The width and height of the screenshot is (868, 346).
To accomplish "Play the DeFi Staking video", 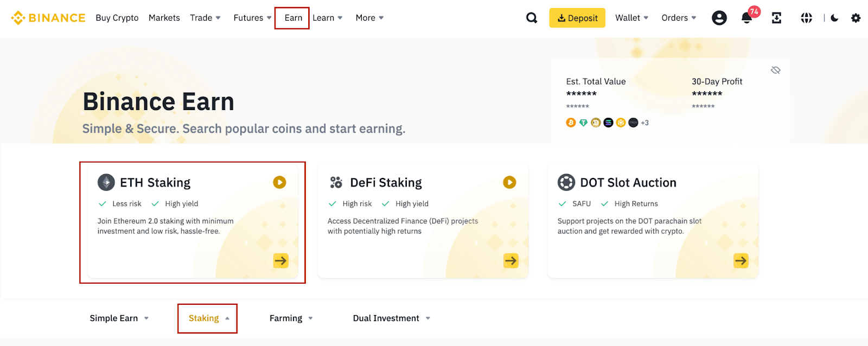I will click(x=509, y=182).
